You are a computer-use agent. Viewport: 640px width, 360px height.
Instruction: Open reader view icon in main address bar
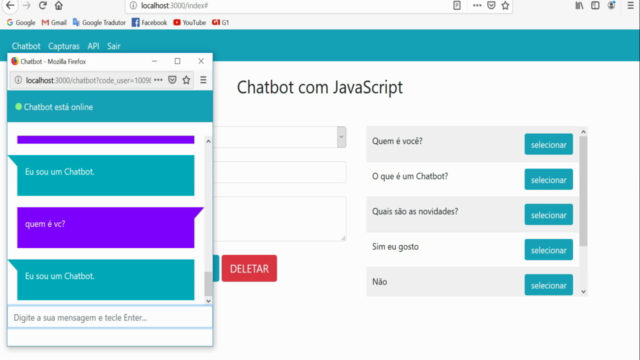tap(457, 5)
